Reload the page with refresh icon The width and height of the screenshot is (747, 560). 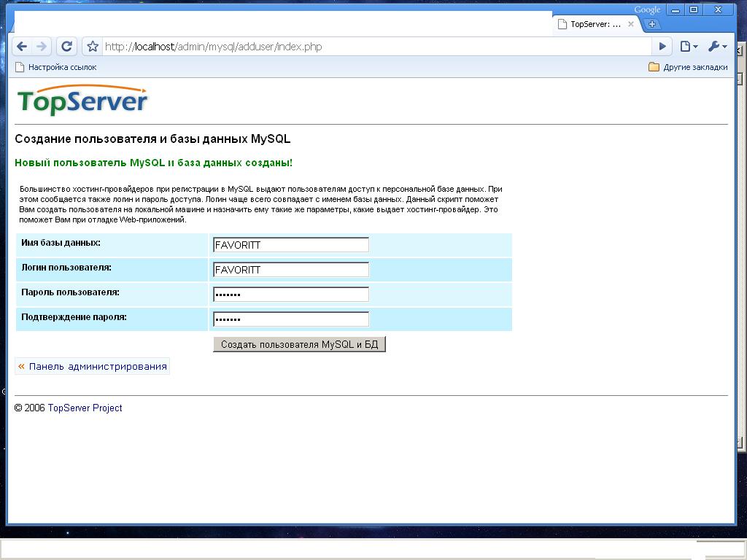[x=66, y=46]
